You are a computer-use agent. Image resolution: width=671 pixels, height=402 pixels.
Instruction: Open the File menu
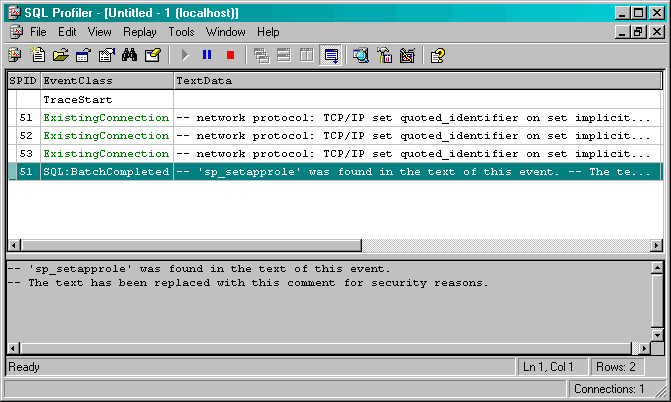(x=38, y=32)
